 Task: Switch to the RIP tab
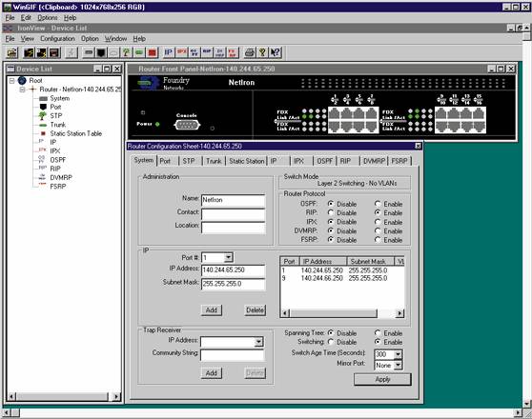tap(345, 161)
